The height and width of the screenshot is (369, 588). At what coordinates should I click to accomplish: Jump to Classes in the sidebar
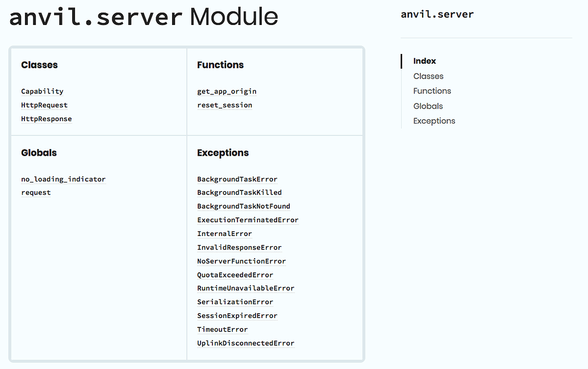coord(428,76)
